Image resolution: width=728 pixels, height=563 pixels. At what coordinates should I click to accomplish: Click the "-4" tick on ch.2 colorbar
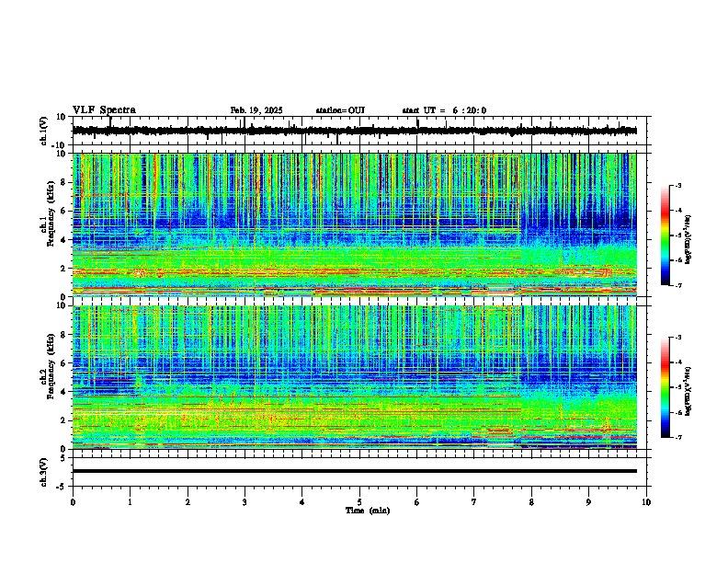(678, 362)
